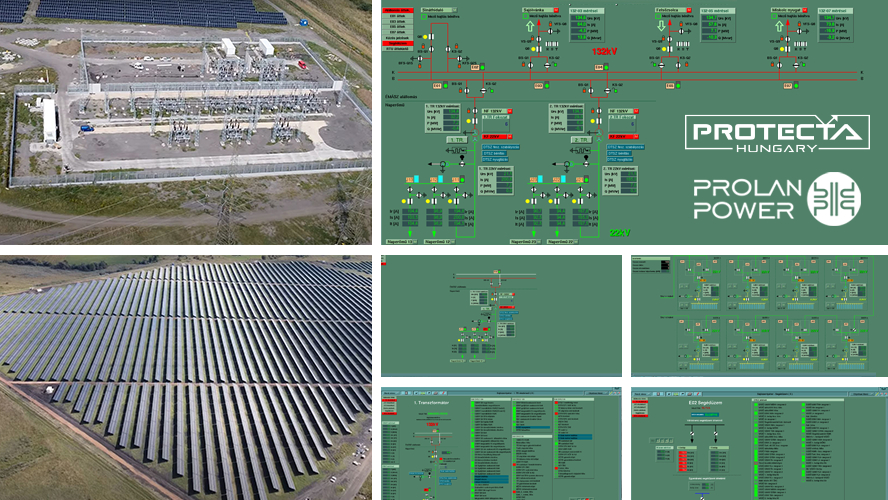Tick the checkbox below Sínáthidaló
The height and width of the screenshot is (500, 888).
[424, 16]
